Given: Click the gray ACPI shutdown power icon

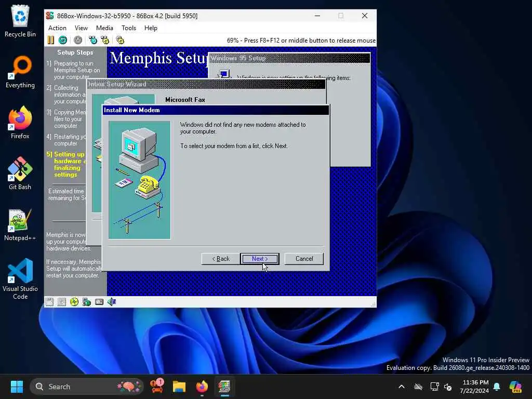Looking at the screenshot, I should [78, 40].
